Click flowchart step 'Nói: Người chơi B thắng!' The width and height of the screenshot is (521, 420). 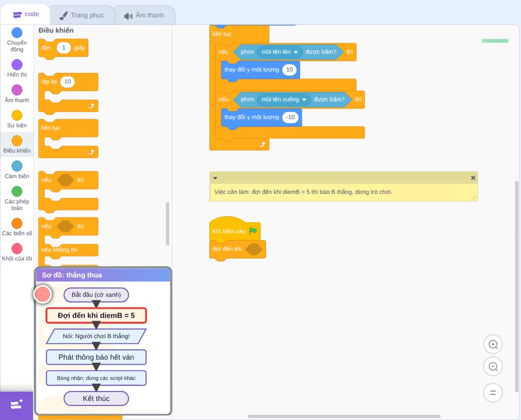[x=96, y=336]
